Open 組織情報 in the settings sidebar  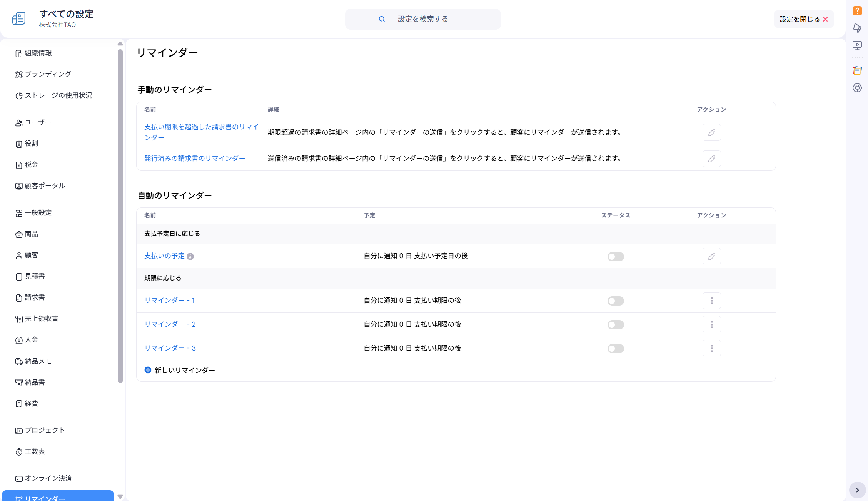38,53
